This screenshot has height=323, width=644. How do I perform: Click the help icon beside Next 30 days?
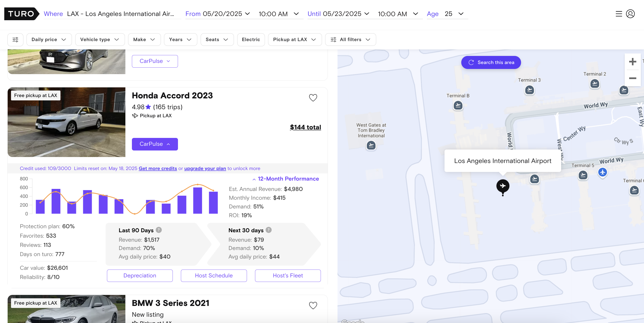tap(269, 230)
